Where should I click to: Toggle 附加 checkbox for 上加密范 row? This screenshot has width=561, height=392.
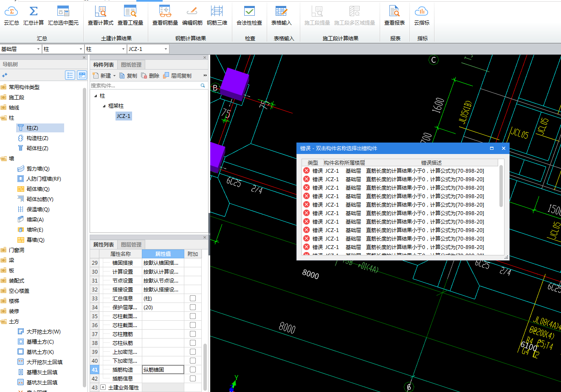pos(193,352)
